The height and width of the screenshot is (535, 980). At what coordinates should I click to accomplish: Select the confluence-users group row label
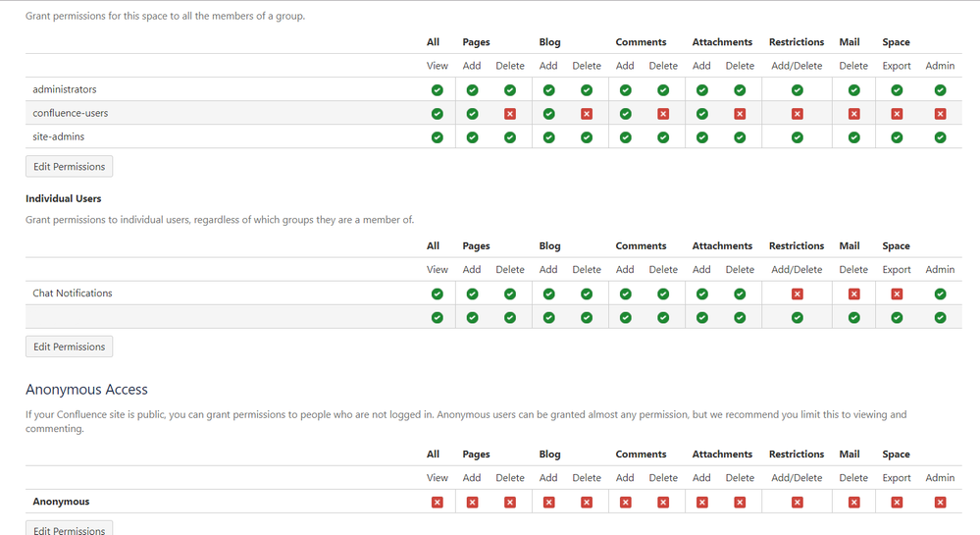70,113
